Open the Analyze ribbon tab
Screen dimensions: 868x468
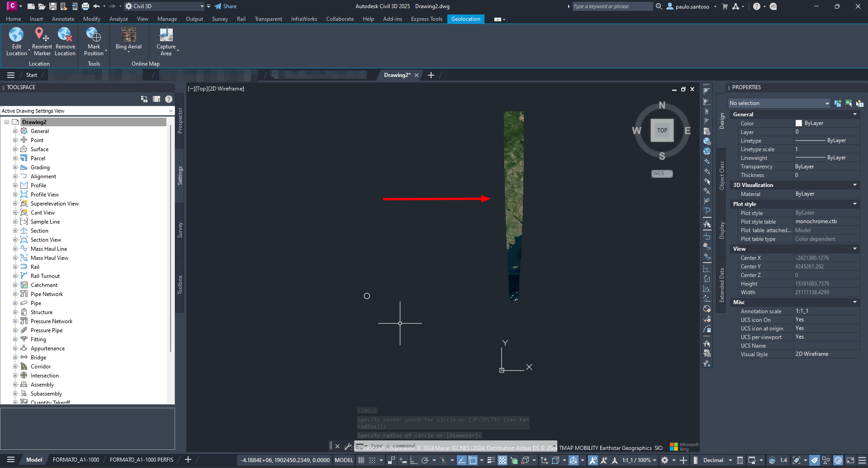pos(119,19)
